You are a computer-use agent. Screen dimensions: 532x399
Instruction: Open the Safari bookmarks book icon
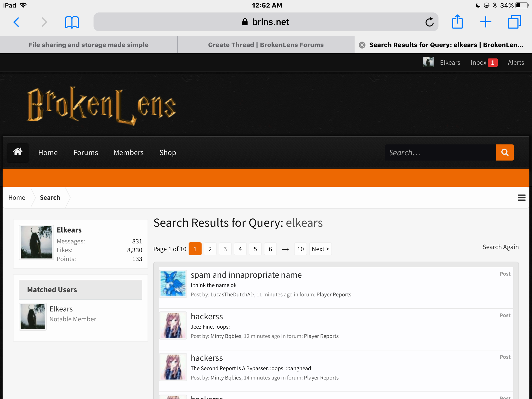[x=72, y=22]
